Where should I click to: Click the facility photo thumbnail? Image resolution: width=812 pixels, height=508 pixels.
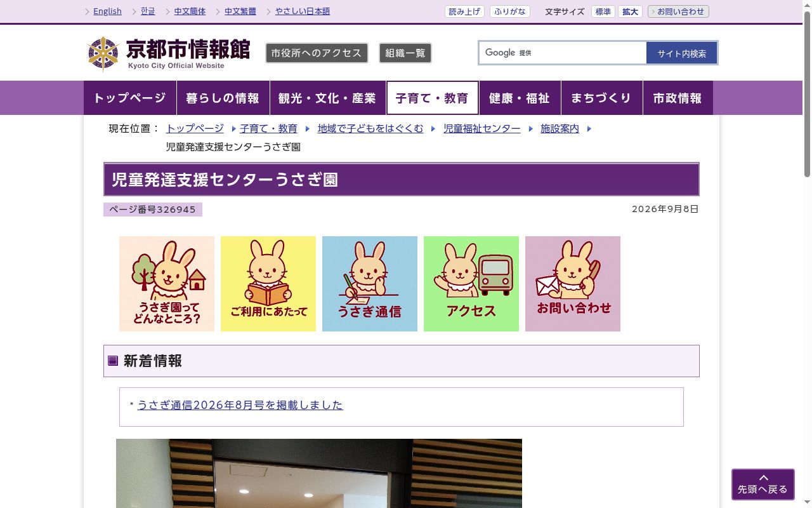[319, 473]
